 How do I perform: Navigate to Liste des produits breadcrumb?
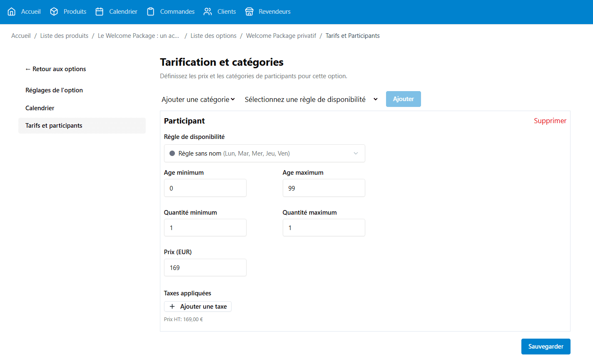coord(64,35)
